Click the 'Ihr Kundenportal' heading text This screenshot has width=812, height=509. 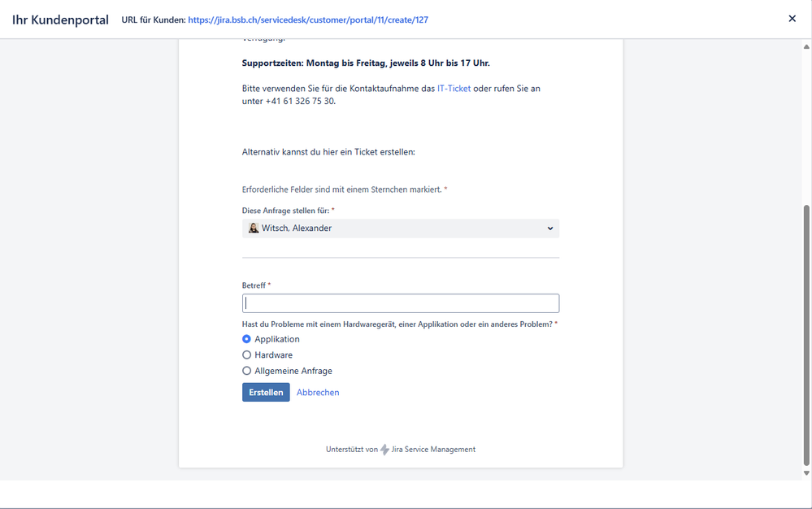[61, 20]
